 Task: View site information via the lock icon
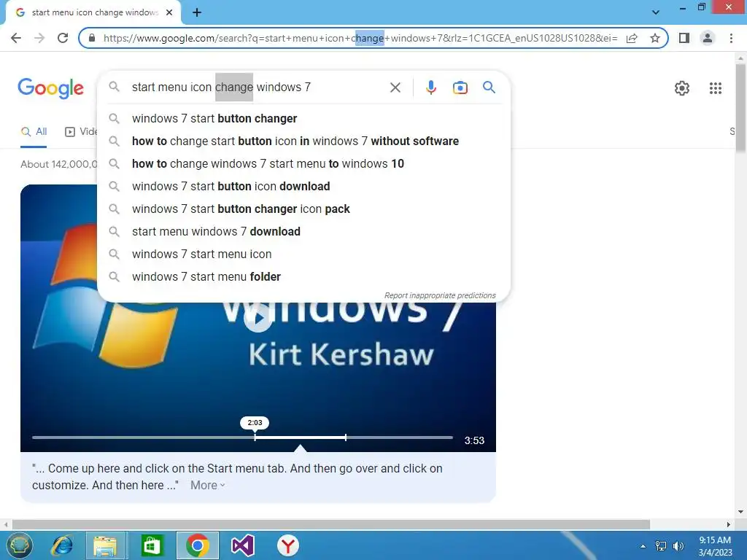tap(92, 38)
